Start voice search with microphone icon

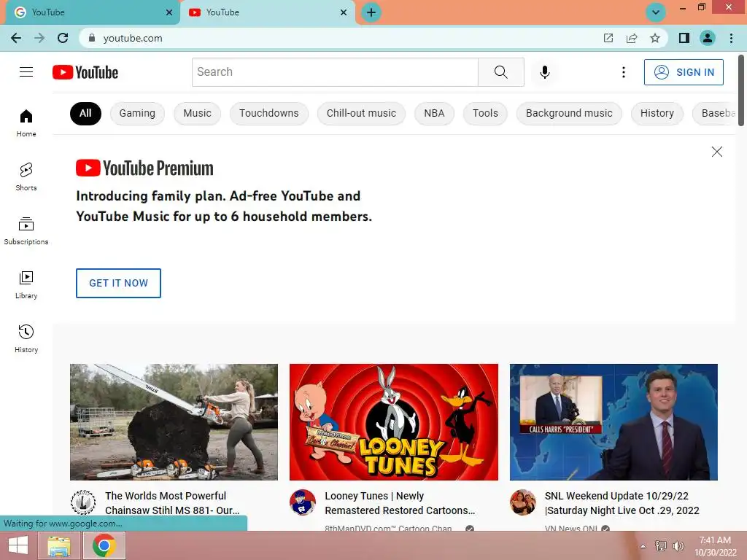(544, 72)
